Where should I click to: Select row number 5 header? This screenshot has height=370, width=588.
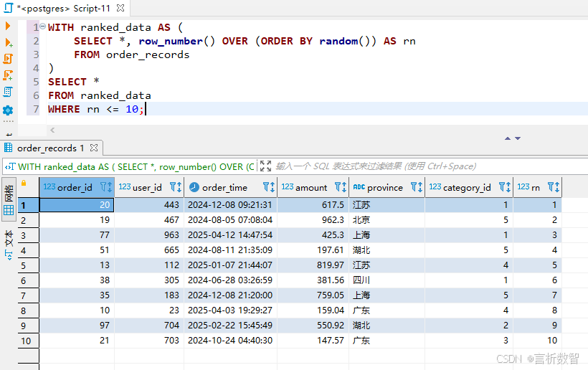click(29, 265)
